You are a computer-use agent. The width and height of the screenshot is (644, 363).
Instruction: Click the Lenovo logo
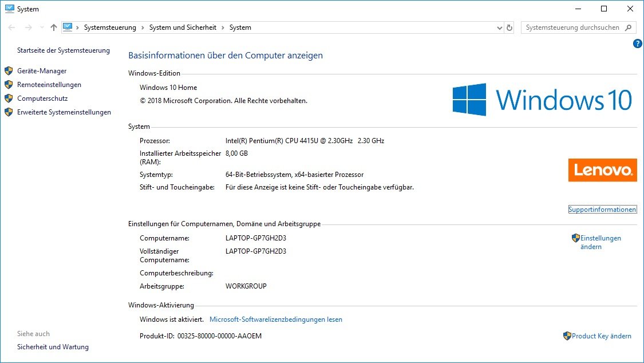(602, 170)
